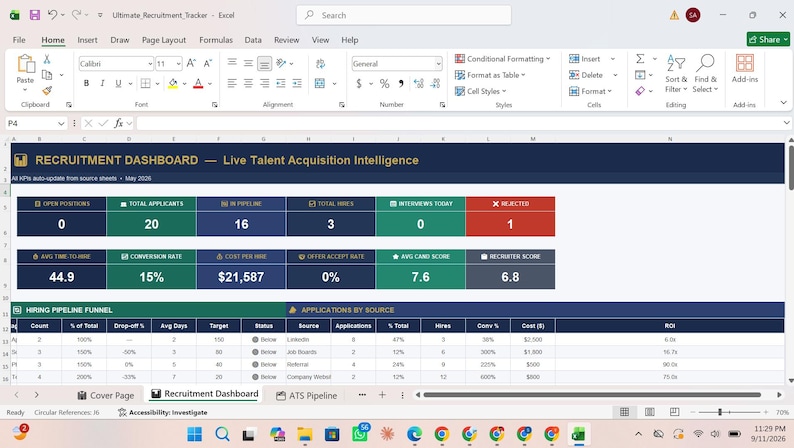Activate the Format Painter brush

tap(47, 91)
